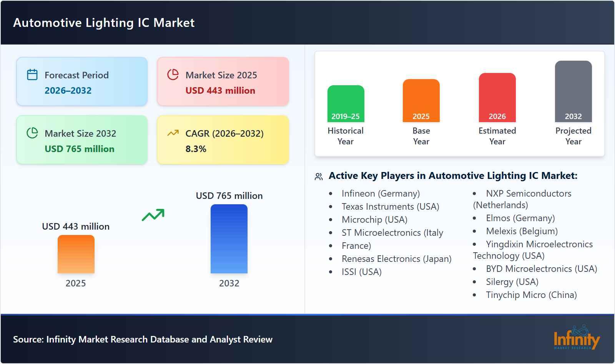Click the 2032 label under the blue bar
This screenshot has height=364, width=615.
(x=229, y=283)
